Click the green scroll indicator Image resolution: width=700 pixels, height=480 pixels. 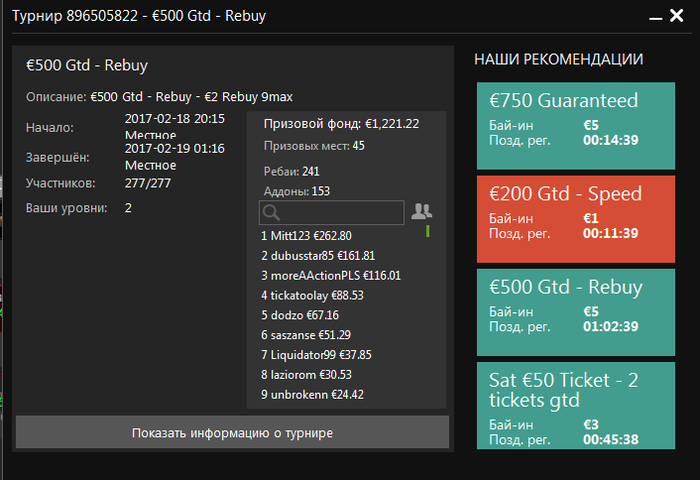click(x=427, y=232)
